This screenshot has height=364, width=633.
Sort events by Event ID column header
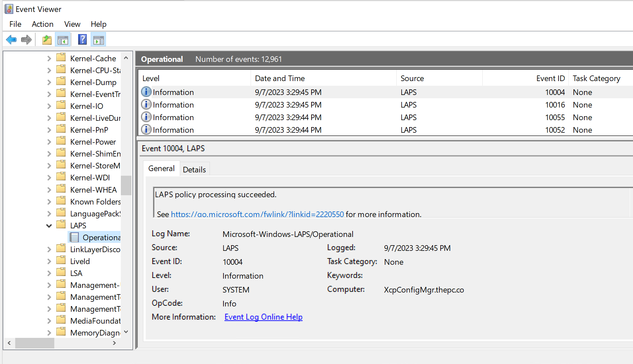(525, 78)
